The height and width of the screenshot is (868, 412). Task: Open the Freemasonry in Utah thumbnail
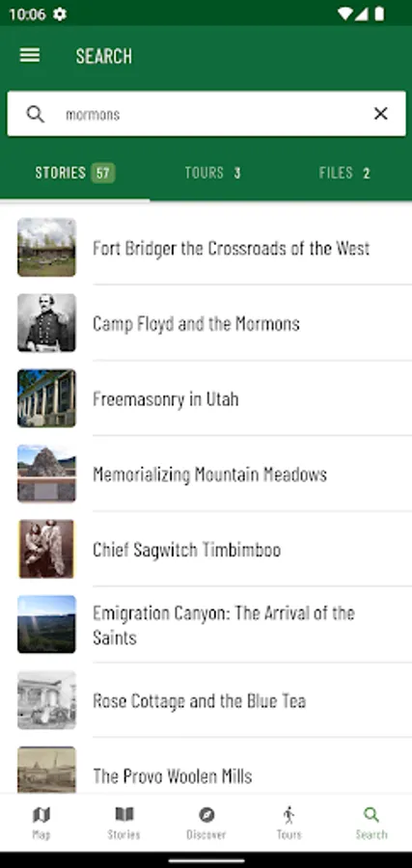(x=46, y=398)
